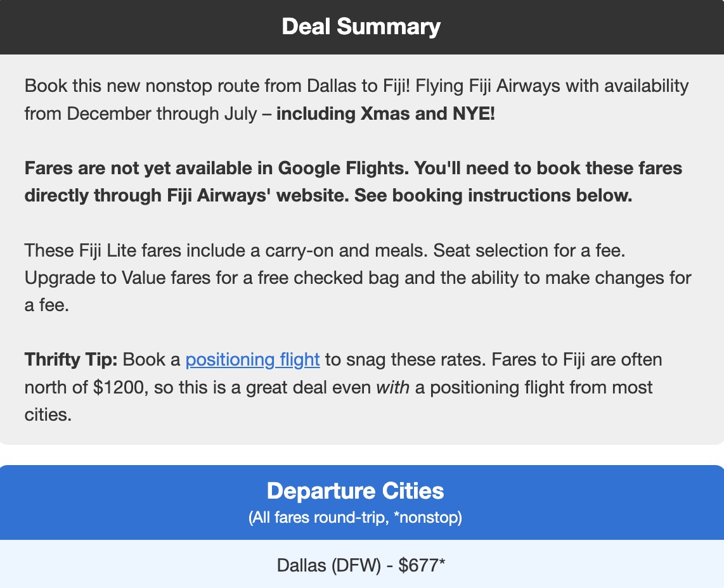Screen dimensions: 724x588
Task: Click the italic word "with"
Action: point(393,387)
